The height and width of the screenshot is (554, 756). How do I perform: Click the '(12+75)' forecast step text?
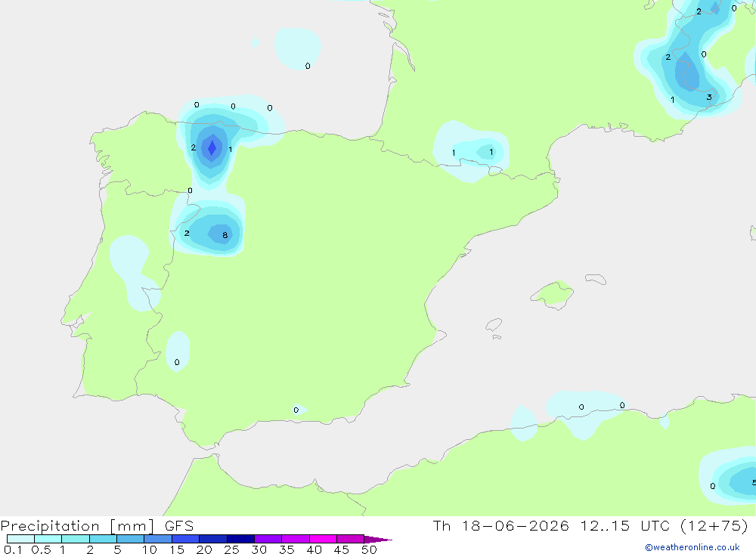[x=714, y=525]
